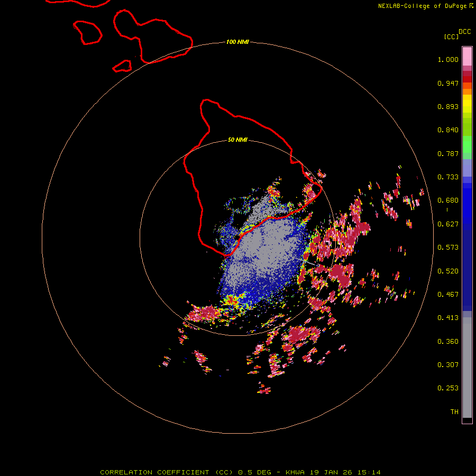Click the Lanai island outline
Viewport: 476px width, 476px height.
tap(87, 32)
